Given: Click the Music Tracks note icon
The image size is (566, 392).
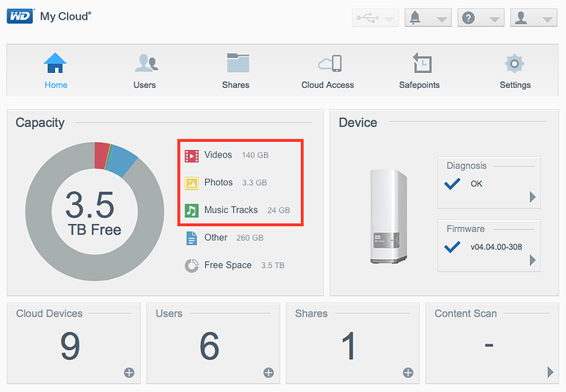Looking at the screenshot, I should (x=192, y=211).
